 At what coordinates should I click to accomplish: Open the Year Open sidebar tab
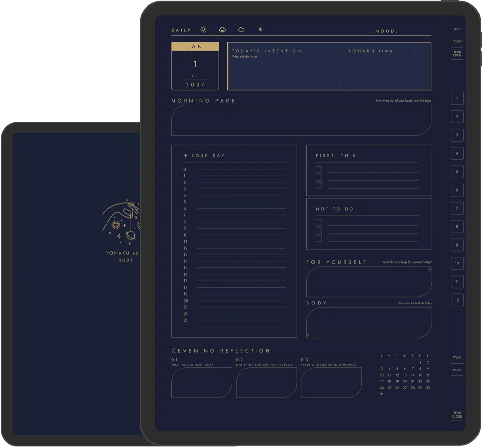click(x=457, y=53)
